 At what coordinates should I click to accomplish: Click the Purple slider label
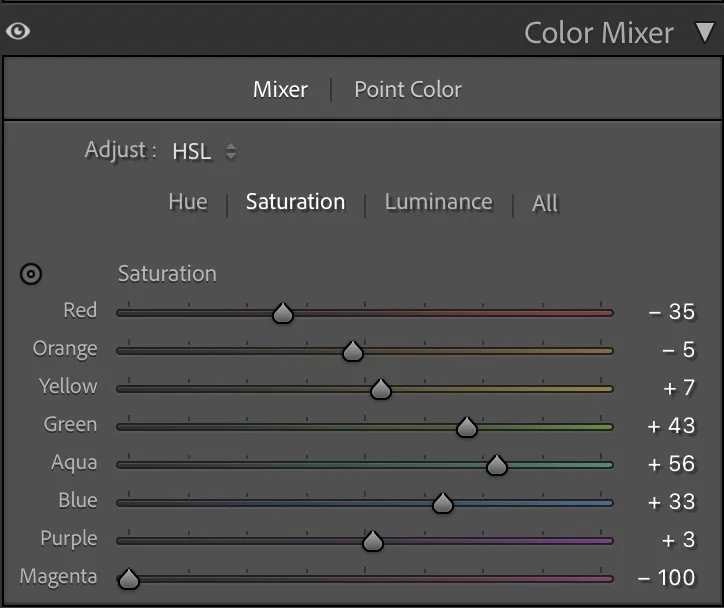pyautogui.click(x=69, y=539)
